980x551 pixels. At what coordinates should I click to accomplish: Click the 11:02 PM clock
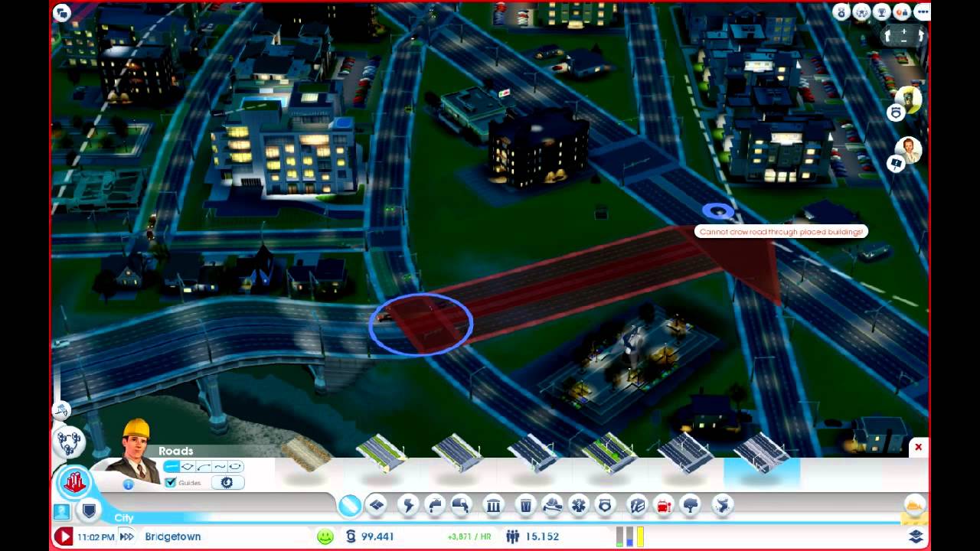pyautogui.click(x=96, y=537)
